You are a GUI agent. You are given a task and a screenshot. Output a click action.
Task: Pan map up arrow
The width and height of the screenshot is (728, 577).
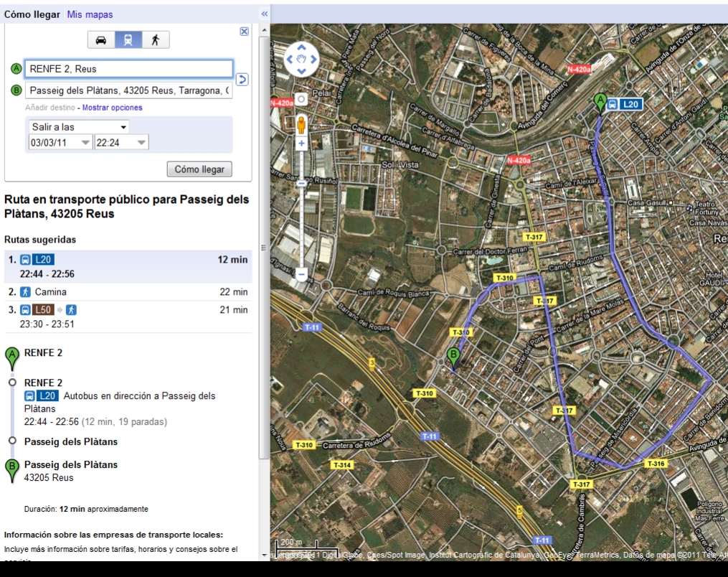[302, 47]
